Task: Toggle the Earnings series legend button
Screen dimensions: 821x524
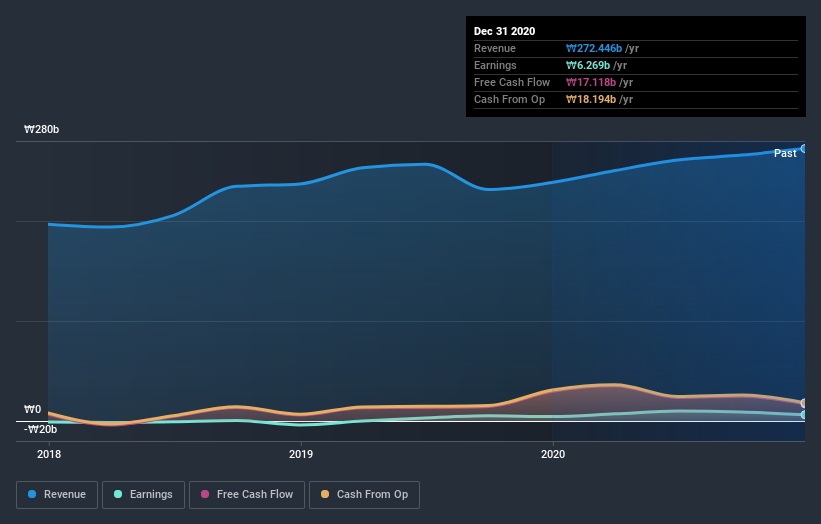Action: pyautogui.click(x=143, y=495)
